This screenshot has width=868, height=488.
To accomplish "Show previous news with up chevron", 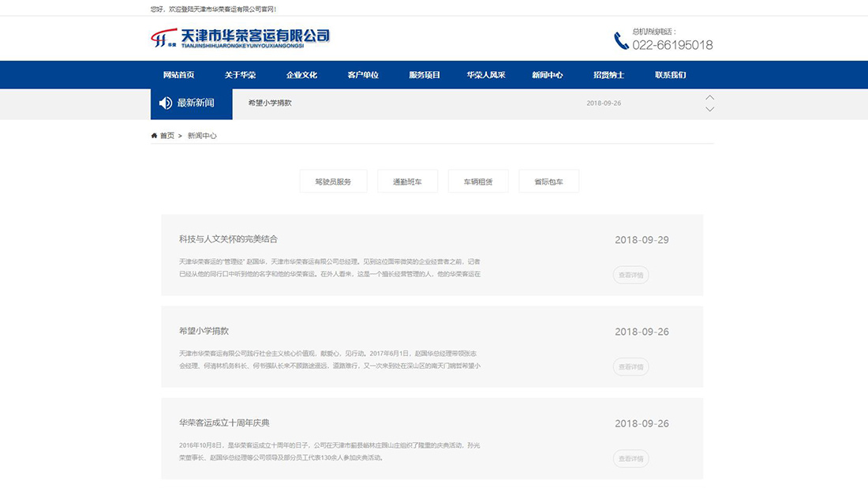I will click(709, 98).
